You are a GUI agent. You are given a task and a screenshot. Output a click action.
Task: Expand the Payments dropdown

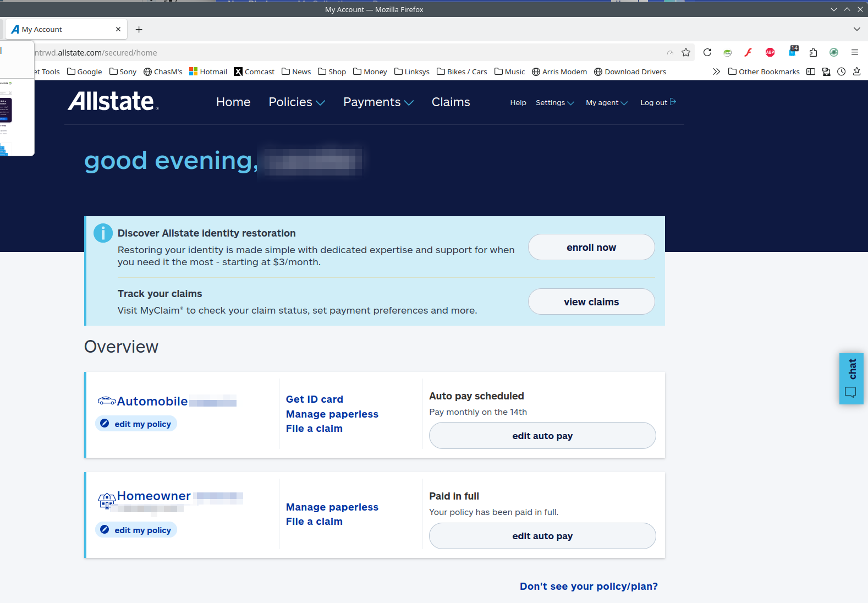click(x=378, y=102)
